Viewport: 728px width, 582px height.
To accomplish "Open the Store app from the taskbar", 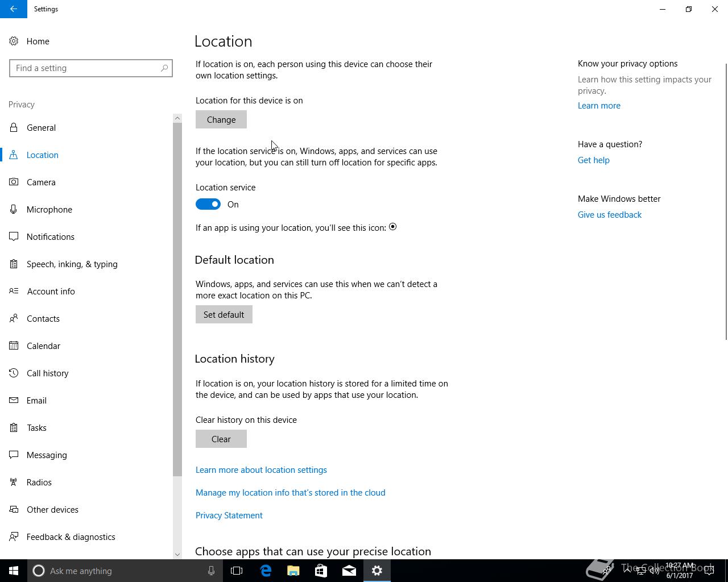I will [x=321, y=571].
